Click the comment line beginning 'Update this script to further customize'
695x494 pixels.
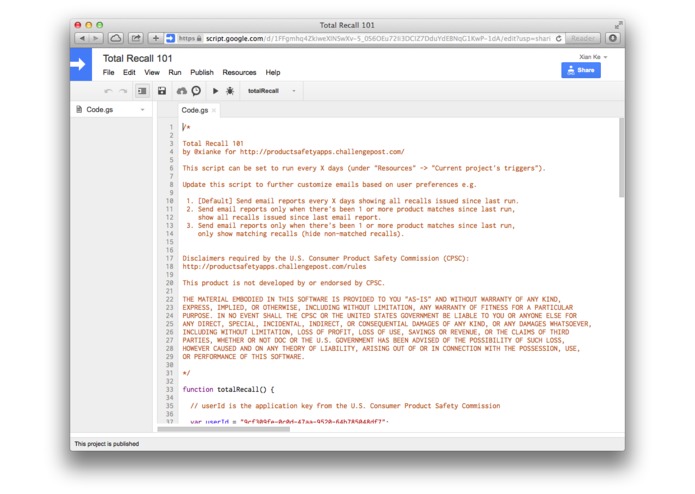pyautogui.click(x=329, y=184)
